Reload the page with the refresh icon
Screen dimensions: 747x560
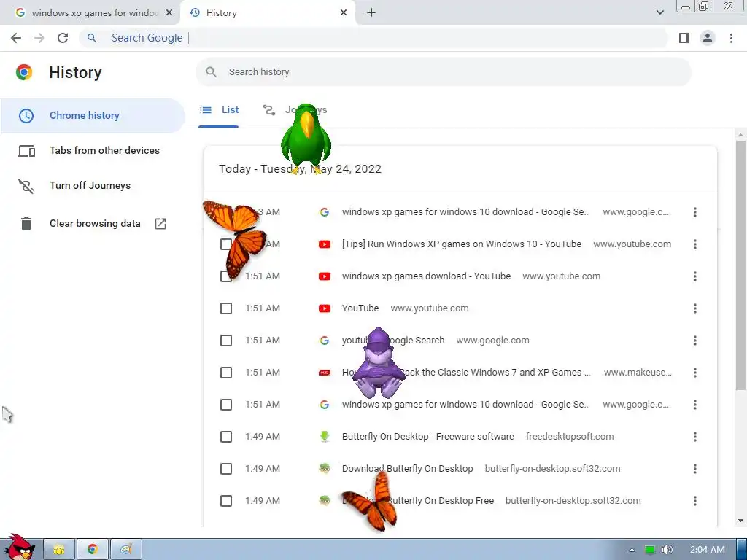tap(63, 38)
